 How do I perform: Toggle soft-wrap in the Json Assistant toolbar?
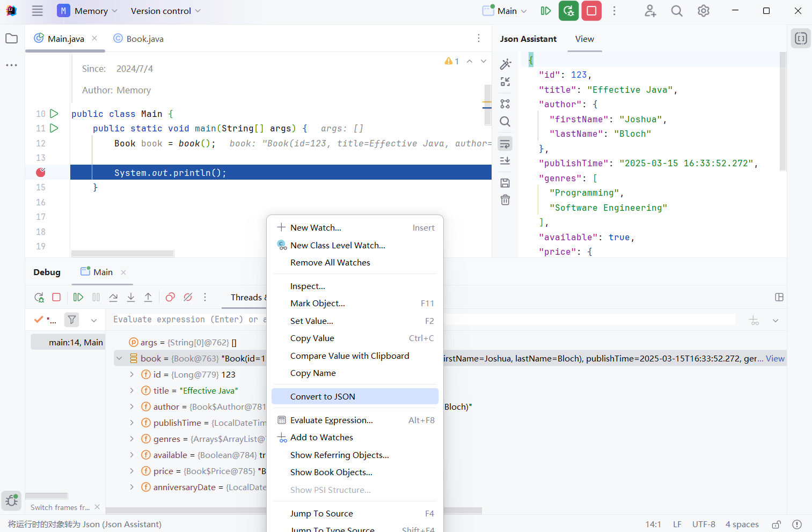pos(505,144)
